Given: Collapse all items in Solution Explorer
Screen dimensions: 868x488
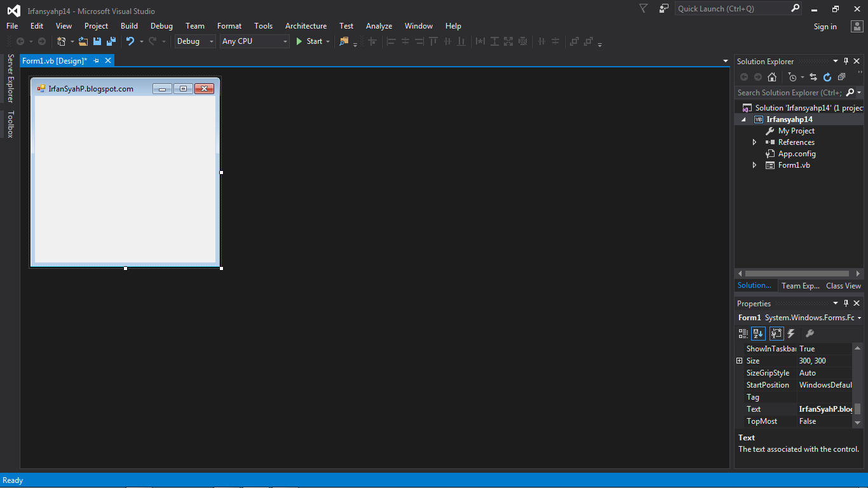Looking at the screenshot, I should pos(841,77).
